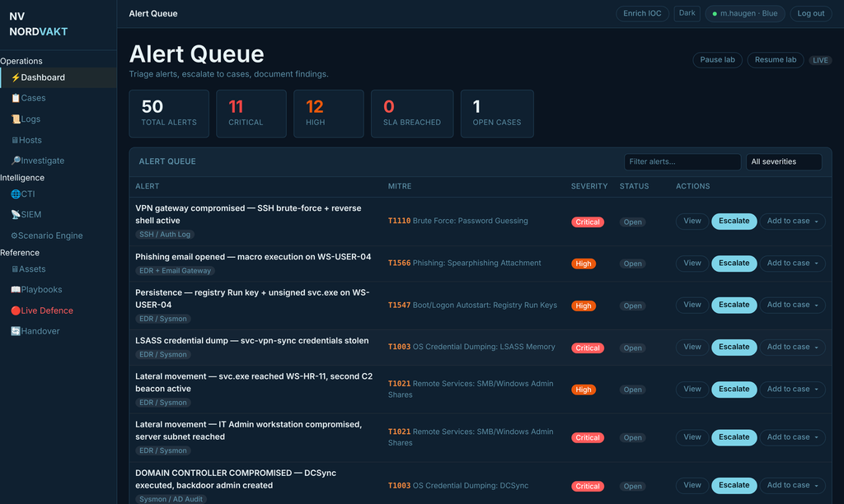The width and height of the screenshot is (844, 504).
Task: Click the 12 High stat card
Action: tap(328, 114)
